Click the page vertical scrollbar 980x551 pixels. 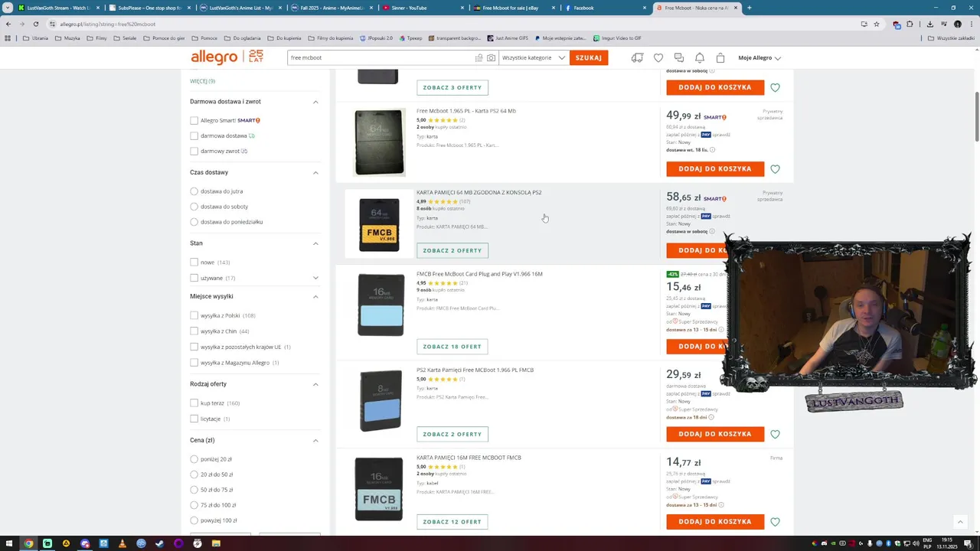click(x=976, y=116)
